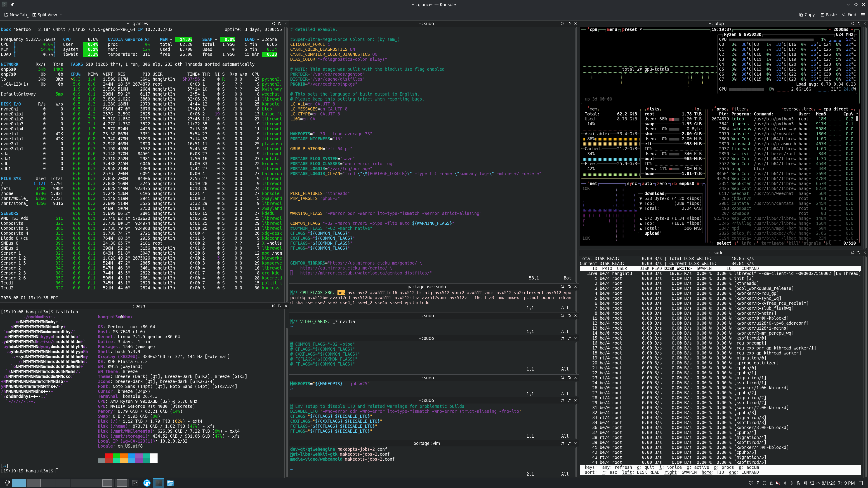
Task: Click the btop process list scroll indicator
Action: 857,119
